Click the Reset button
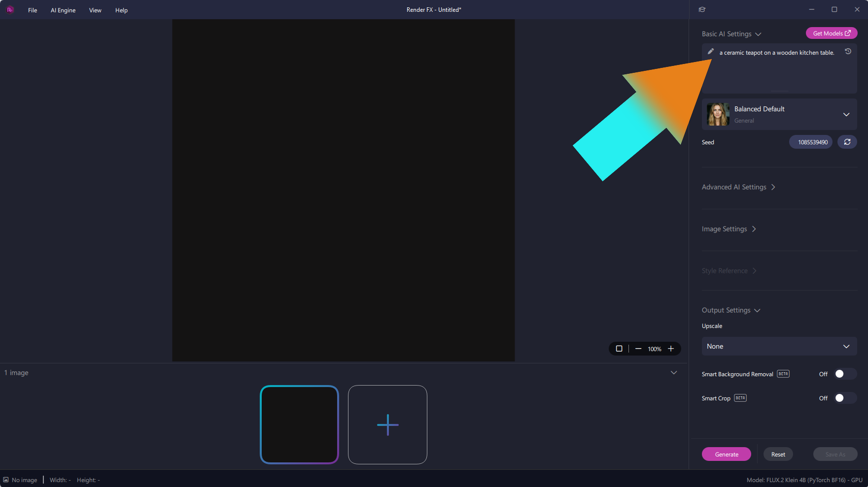Viewport: 868px width, 487px height. 778,454
